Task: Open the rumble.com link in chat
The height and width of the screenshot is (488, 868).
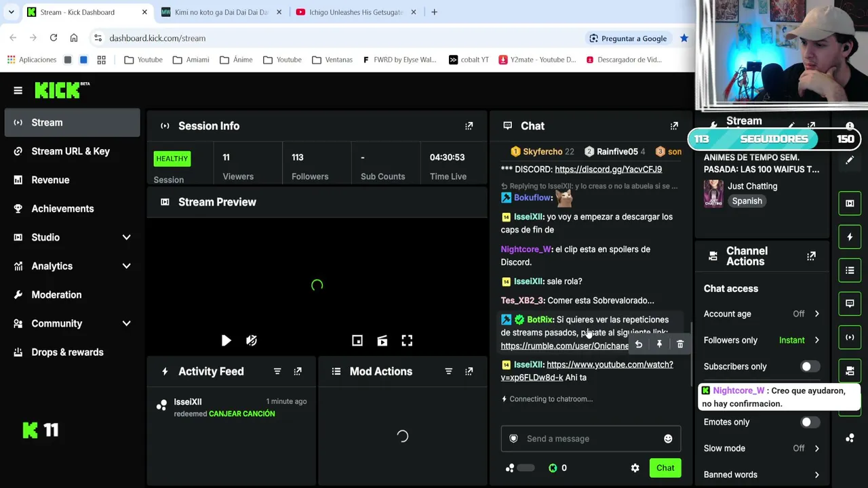Action: pyautogui.click(x=565, y=346)
